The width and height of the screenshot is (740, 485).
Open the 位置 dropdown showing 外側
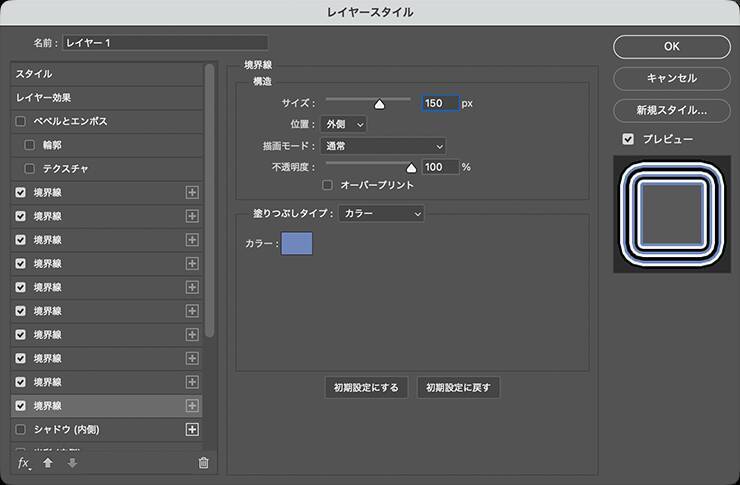coord(344,124)
